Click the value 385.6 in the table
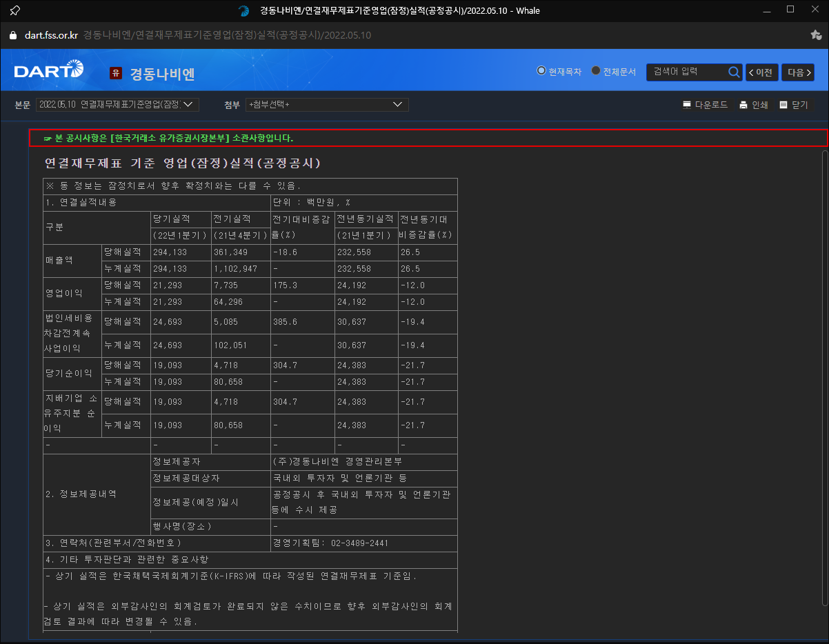This screenshot has width=829, height=644. pyautogui.click(x=285, y=322)
